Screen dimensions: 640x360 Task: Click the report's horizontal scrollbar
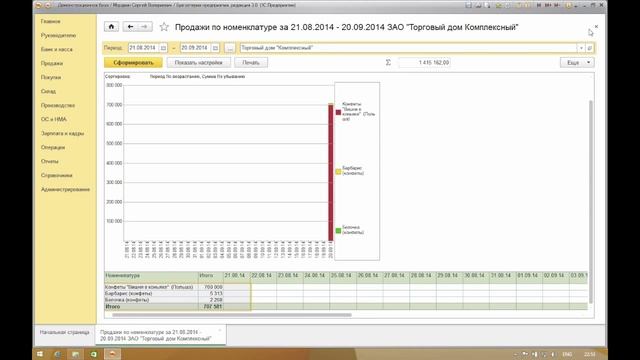(231, 315)
